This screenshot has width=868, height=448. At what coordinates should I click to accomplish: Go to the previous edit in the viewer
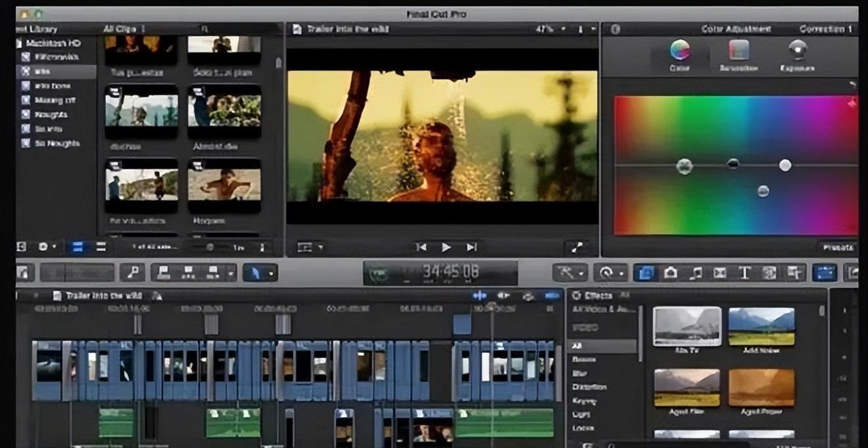422,247
